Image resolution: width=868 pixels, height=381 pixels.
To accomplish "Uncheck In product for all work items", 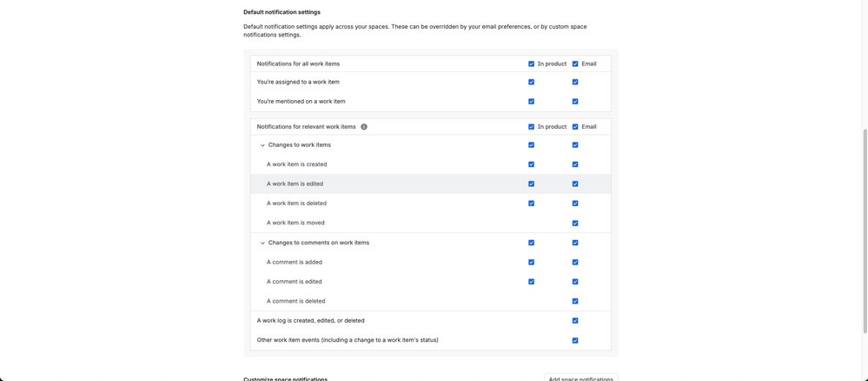I will click(532, 64).
